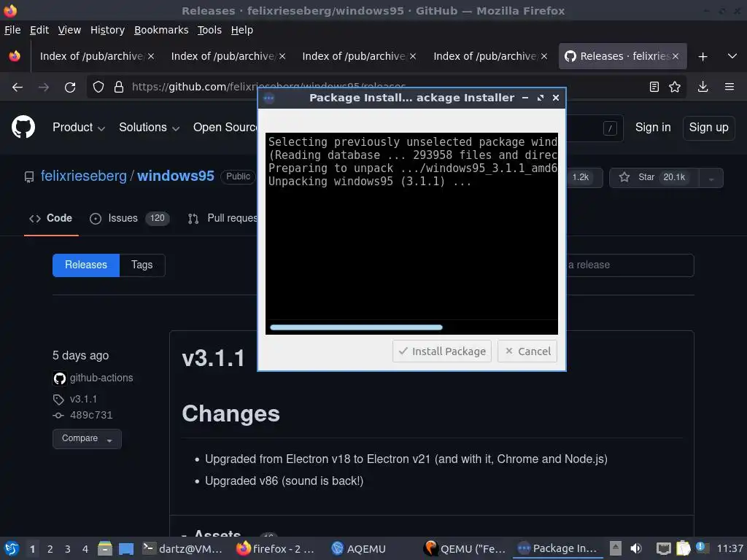Expand the Open Source header menu
The width and height of the screenshot is (747, 560).
point(225,128)
